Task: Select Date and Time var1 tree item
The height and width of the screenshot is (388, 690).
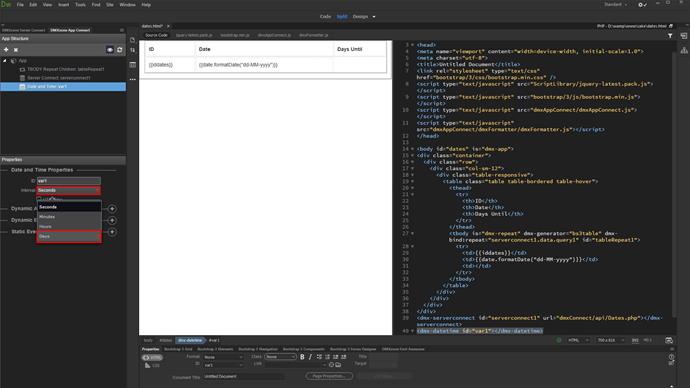Action: (63, 87)
